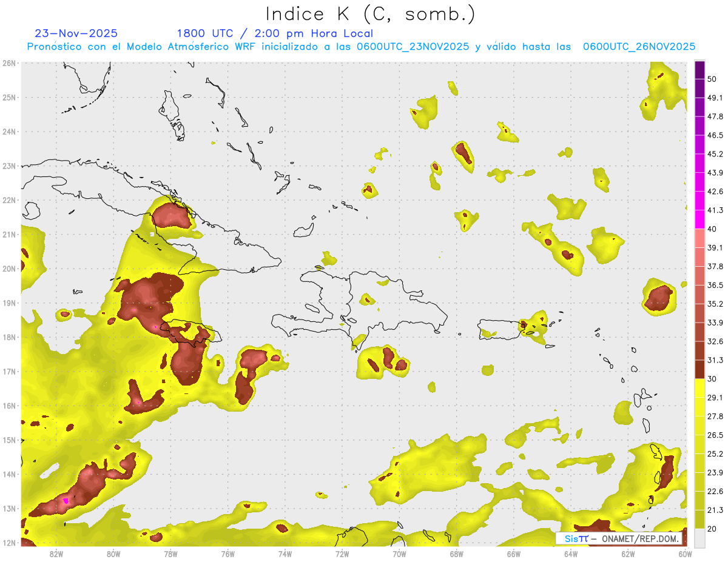Select the "40" color scale value
Image resolution: width=728 pixels, height=562 pixels.
point(712,229)
